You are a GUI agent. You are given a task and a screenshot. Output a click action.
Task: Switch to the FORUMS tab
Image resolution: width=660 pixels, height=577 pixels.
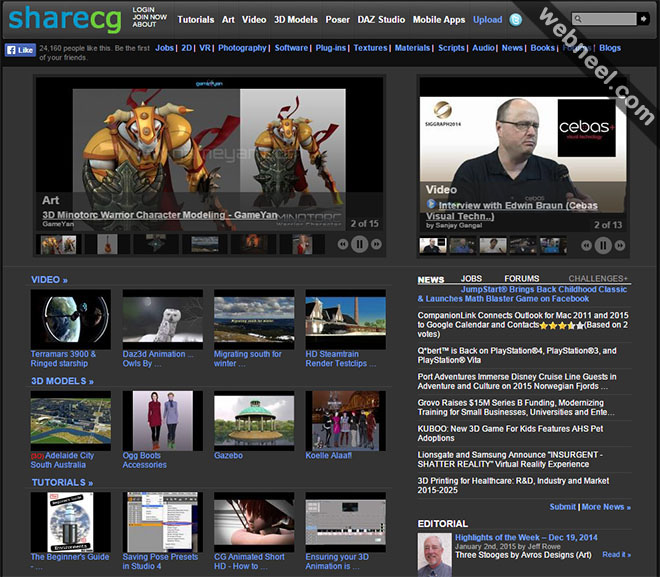point(522,279)
